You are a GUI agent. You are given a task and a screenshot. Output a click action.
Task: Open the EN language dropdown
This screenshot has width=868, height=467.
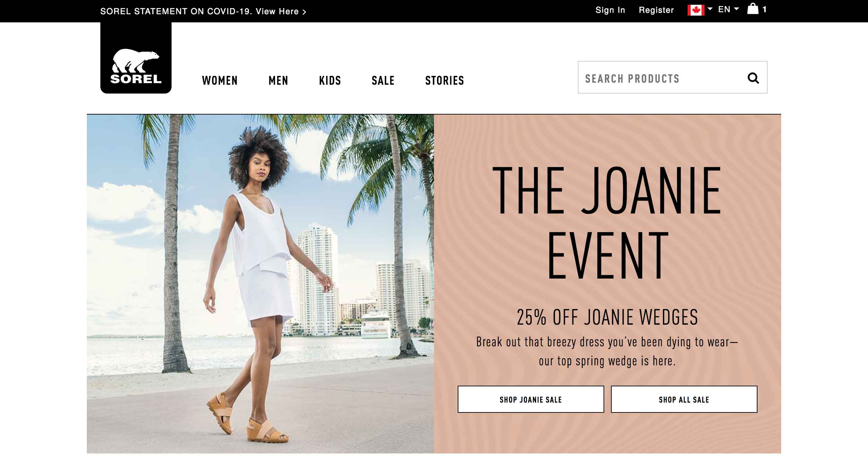(x=728, y=9)
